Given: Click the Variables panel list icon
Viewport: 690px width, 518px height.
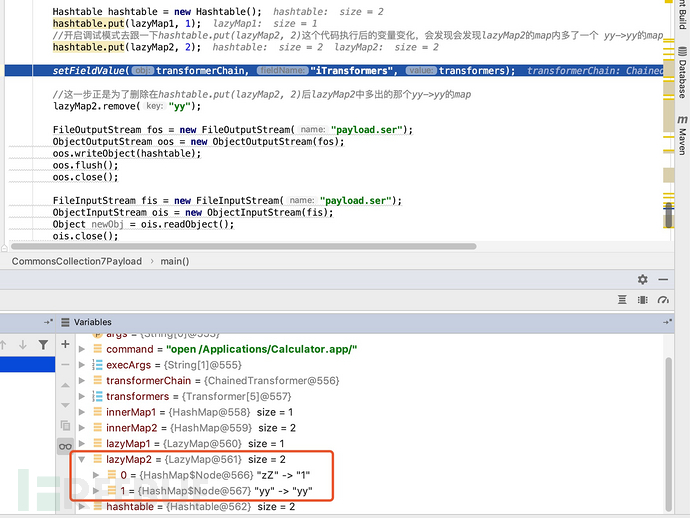Looking at the screenshot, I should coord(65,322).
